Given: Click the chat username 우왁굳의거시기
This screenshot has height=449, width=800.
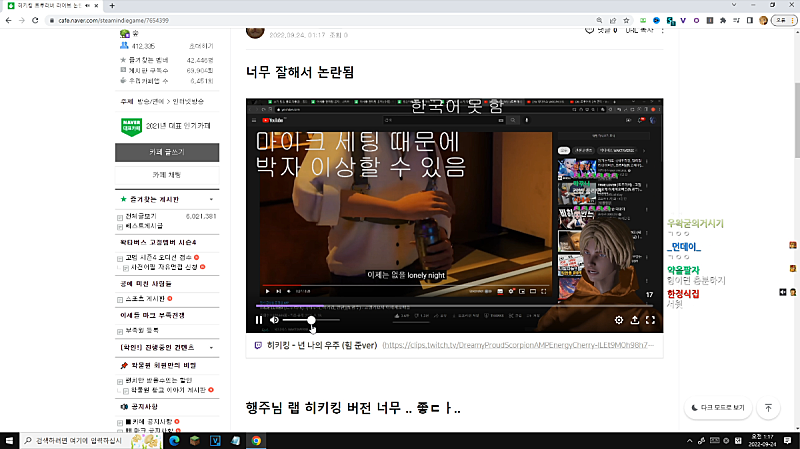Looking at the screenshot, I should pyautogui.click(x=695, y=223).
